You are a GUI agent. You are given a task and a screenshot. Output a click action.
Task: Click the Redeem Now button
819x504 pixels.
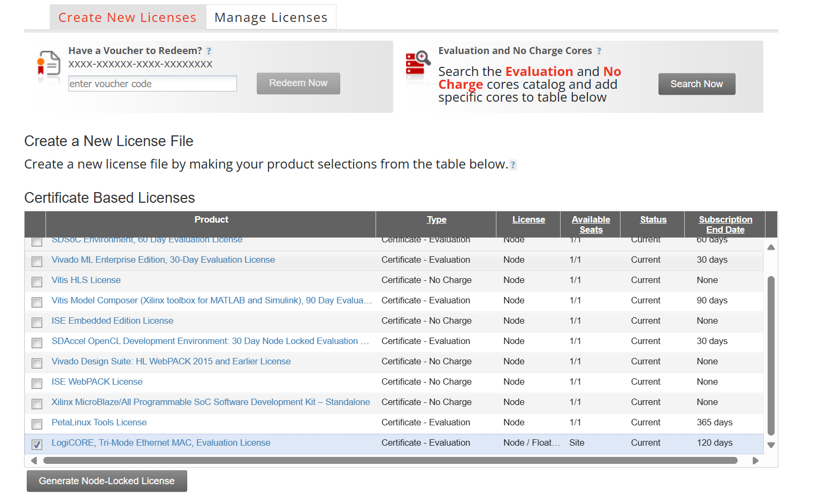point(298,83)
